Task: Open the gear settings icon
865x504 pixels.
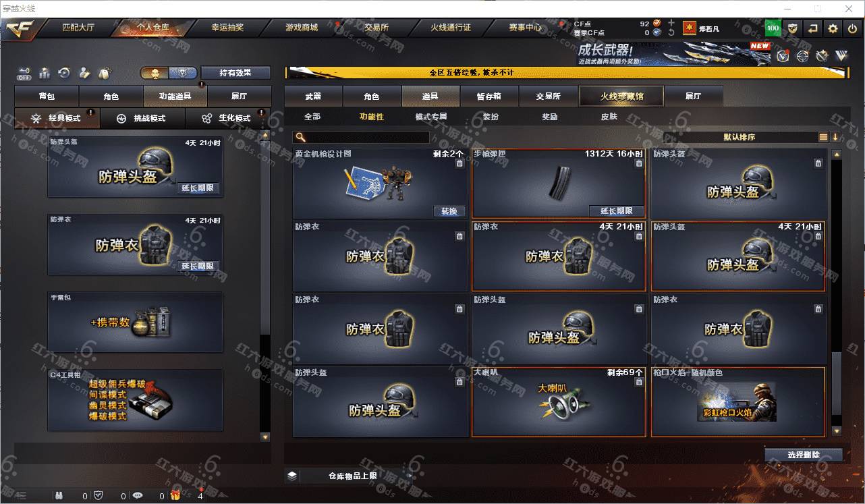Action: (833, 28)
